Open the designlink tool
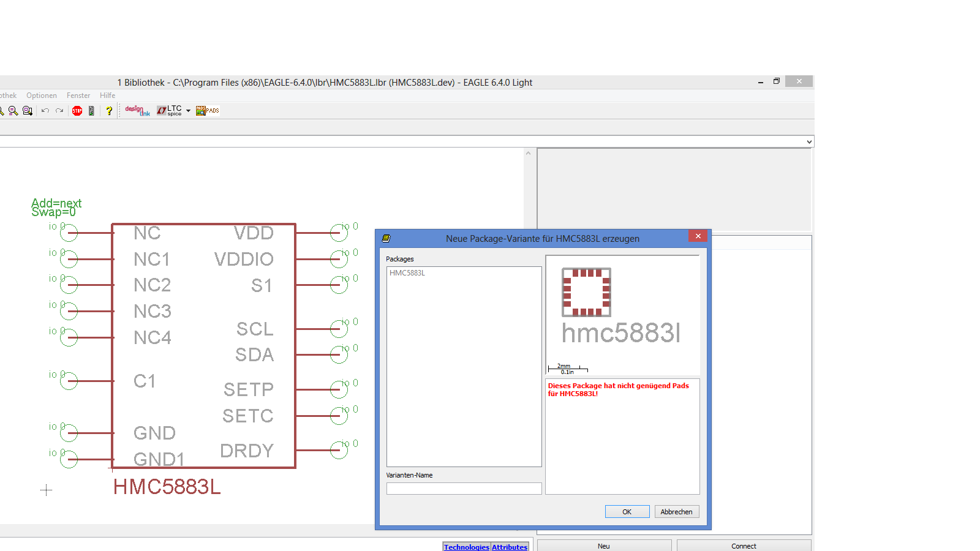The height and width of the screenshot is (551, 980). [137, 111]
